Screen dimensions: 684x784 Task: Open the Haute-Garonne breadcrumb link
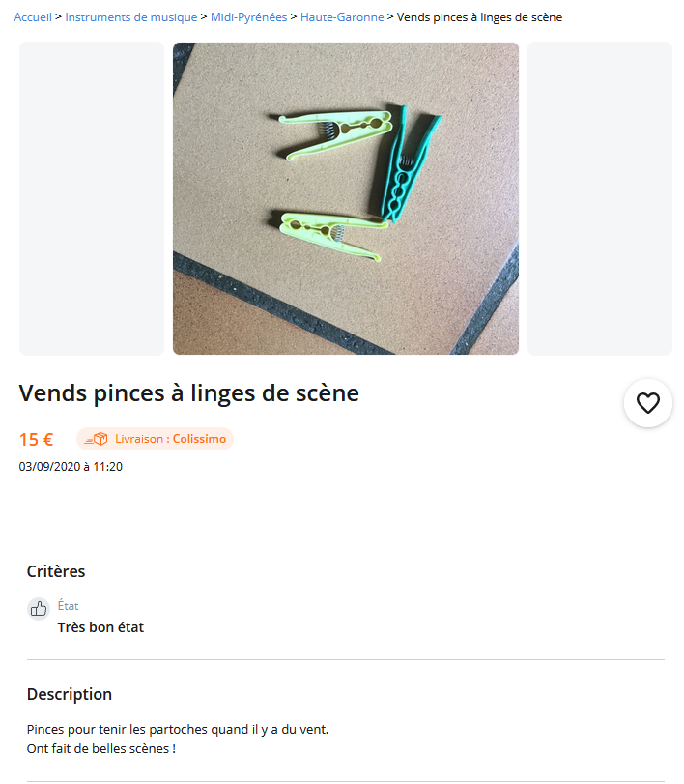point(342,17)
